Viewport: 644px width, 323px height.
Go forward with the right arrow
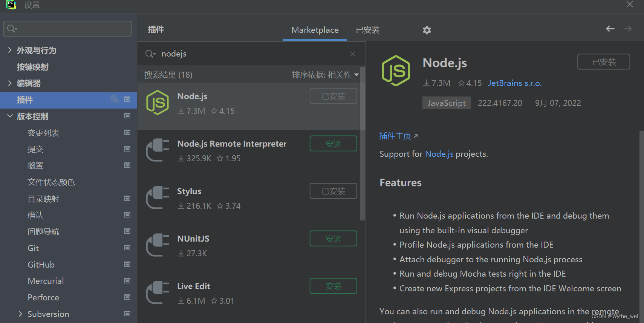click(x=627, y=29)
